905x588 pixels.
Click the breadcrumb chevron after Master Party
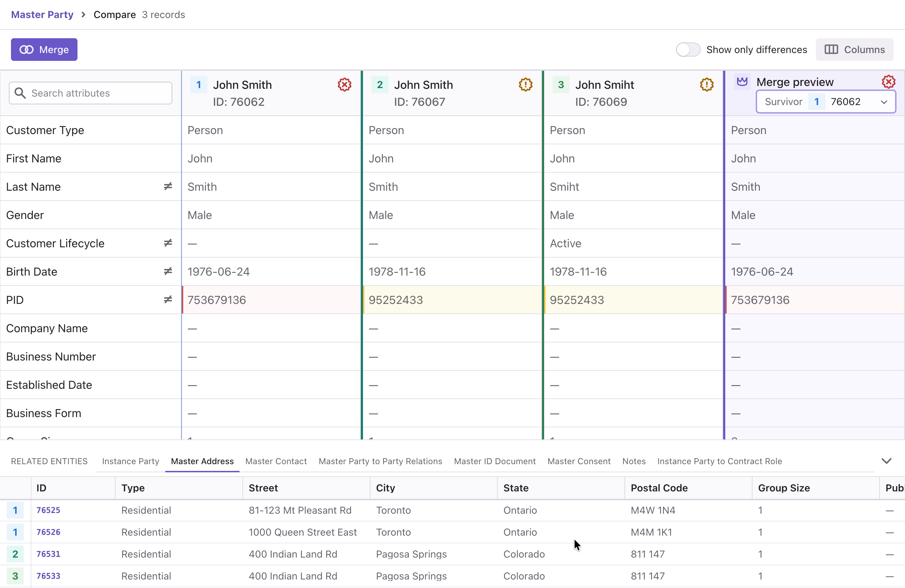coord(83,15)
